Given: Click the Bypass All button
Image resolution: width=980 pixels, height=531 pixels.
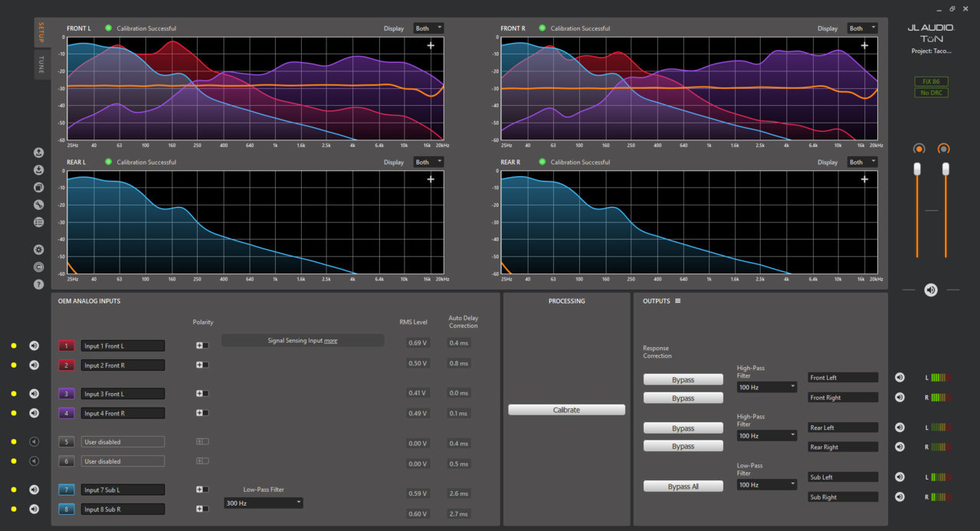Looking at the screenshot, I should pos(683,487).
